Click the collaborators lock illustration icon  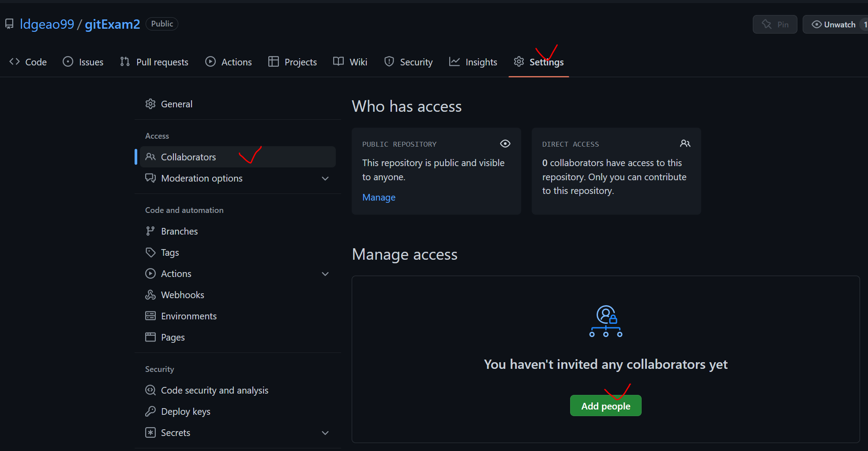coord(606,321)
